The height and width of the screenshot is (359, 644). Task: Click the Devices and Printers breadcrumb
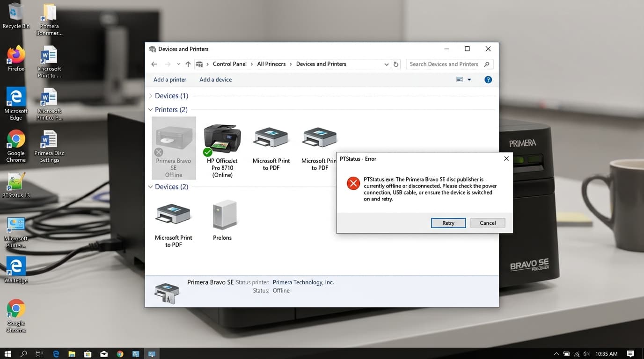click(321, 64)
